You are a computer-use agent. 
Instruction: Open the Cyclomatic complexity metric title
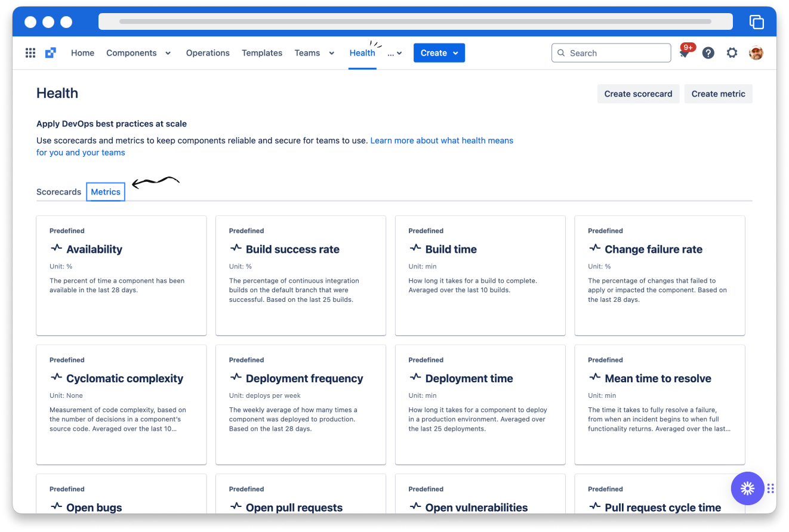click(125, 378)
